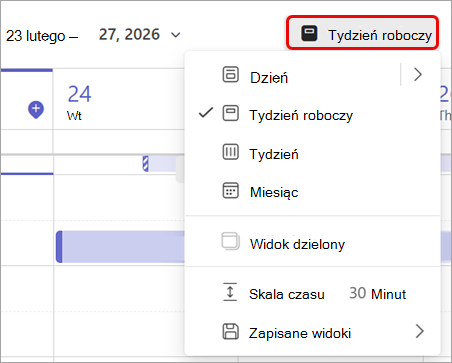This screenshot has width=452, height=363.
Task: Choose the checked Tydzień roboczy menu item
Action: pyautogui.click(x=312, y=114)
